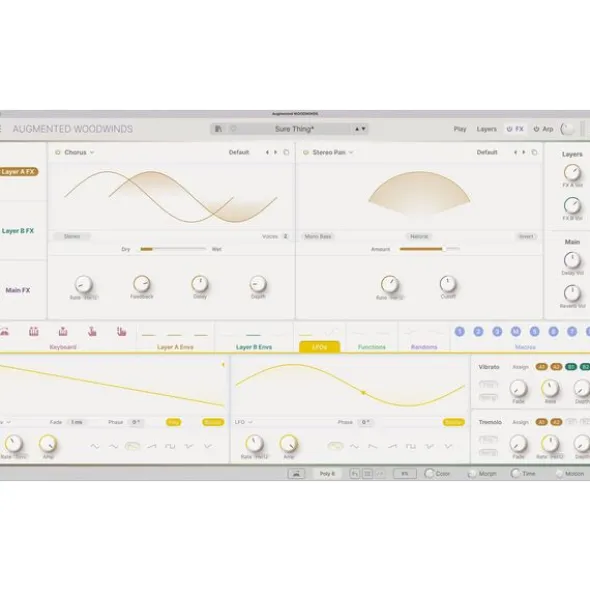The image size is (590, 591).
Task: Select macro circle number 2
Action: point(478,331)
